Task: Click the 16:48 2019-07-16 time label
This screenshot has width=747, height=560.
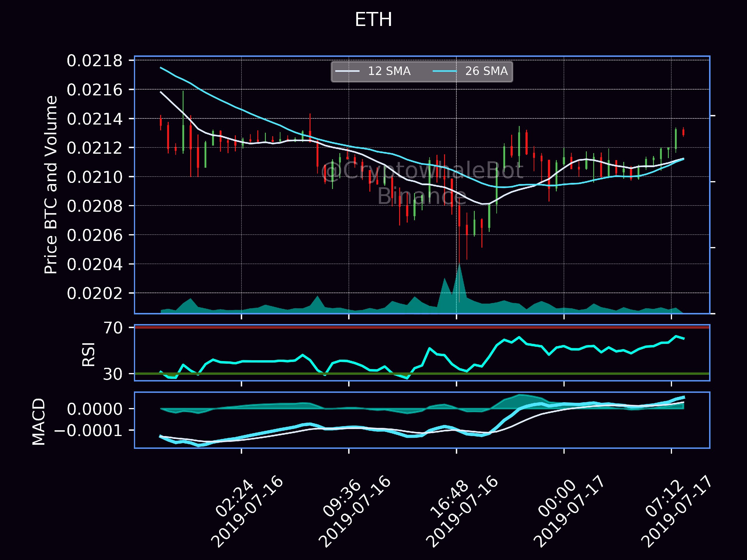Action: [x=462, y=511]
